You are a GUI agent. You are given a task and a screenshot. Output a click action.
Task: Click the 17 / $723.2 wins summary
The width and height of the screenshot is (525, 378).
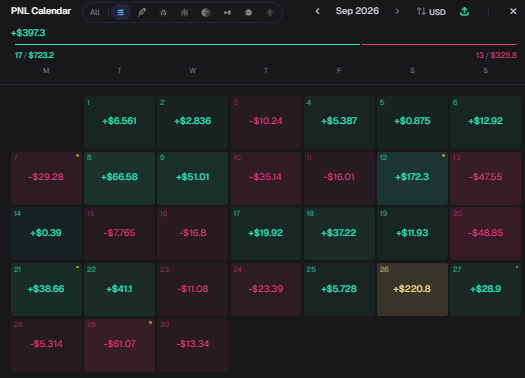tap(34, 55)
